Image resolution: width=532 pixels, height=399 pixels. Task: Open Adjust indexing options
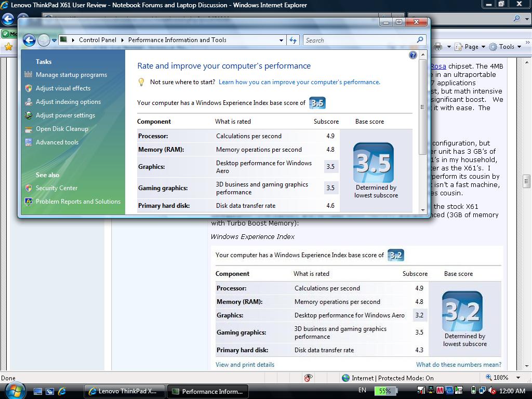pyautogui.click(x=68, y=102)
